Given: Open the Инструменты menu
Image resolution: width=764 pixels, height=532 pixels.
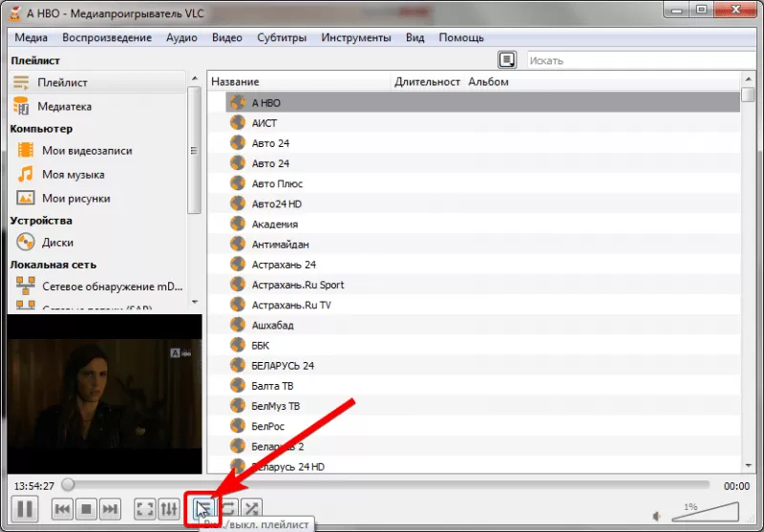Looking at the screenshot, I should (x=355, y=37).
